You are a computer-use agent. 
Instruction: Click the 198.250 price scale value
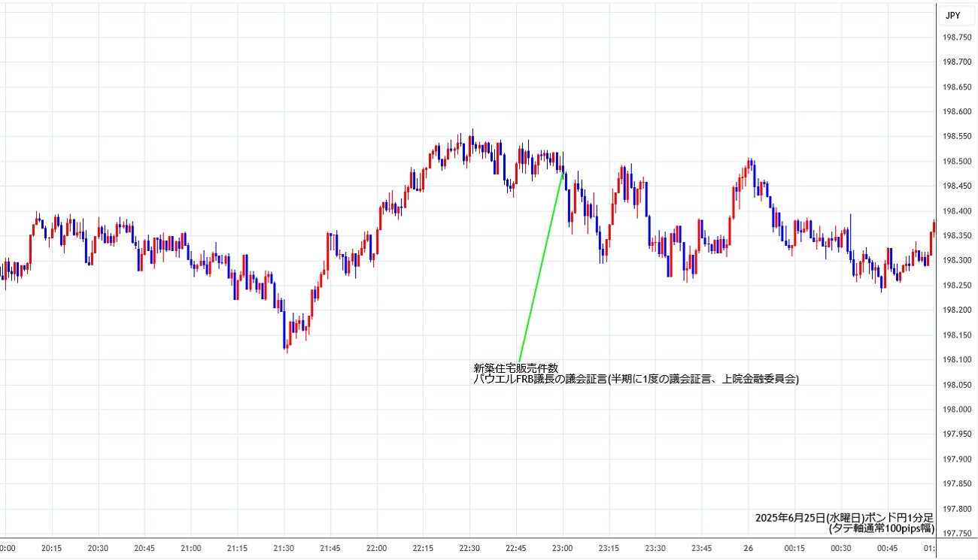pos(957,286)
